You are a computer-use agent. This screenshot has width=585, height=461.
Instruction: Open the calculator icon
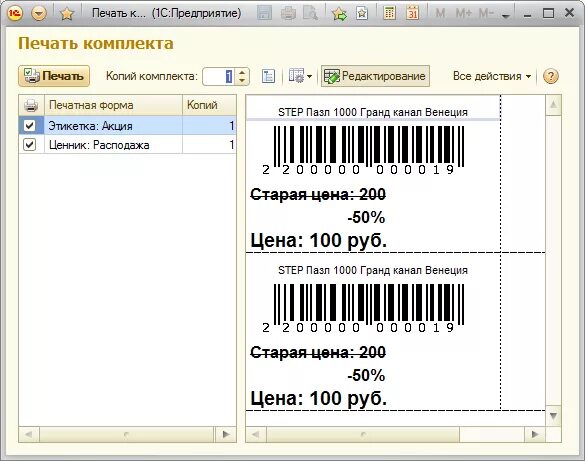389,13
